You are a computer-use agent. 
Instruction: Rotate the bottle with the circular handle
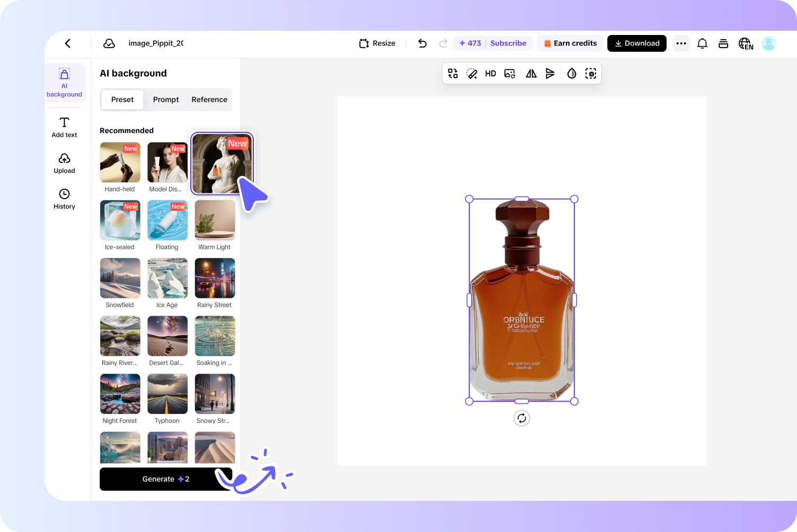(x=521, y=418)
